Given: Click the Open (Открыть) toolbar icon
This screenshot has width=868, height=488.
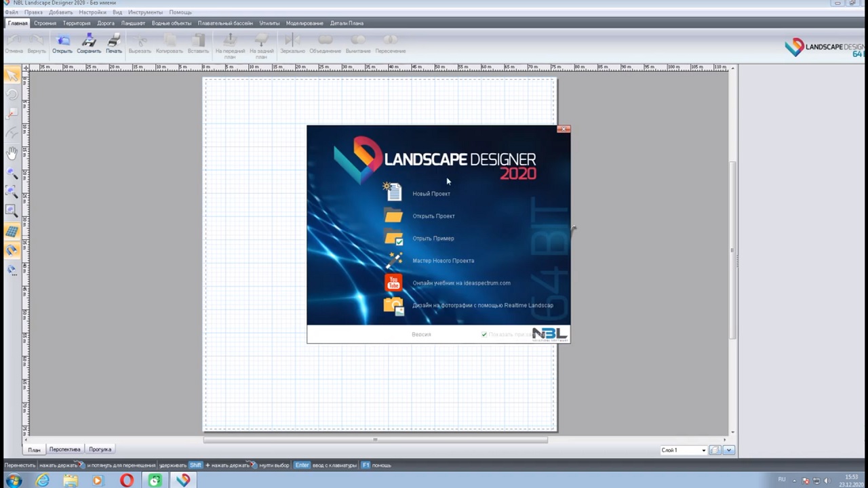Looking at the screenshot, I should pos(62,43).
